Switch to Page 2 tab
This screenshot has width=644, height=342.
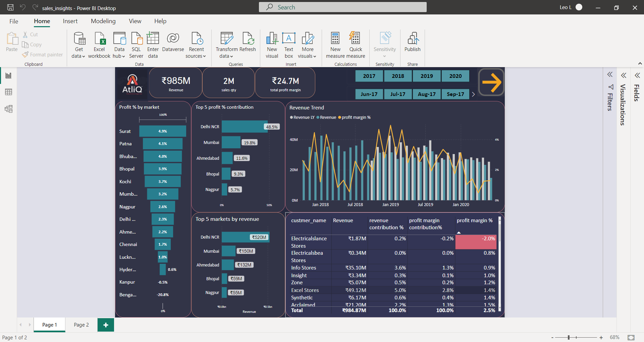81,325
